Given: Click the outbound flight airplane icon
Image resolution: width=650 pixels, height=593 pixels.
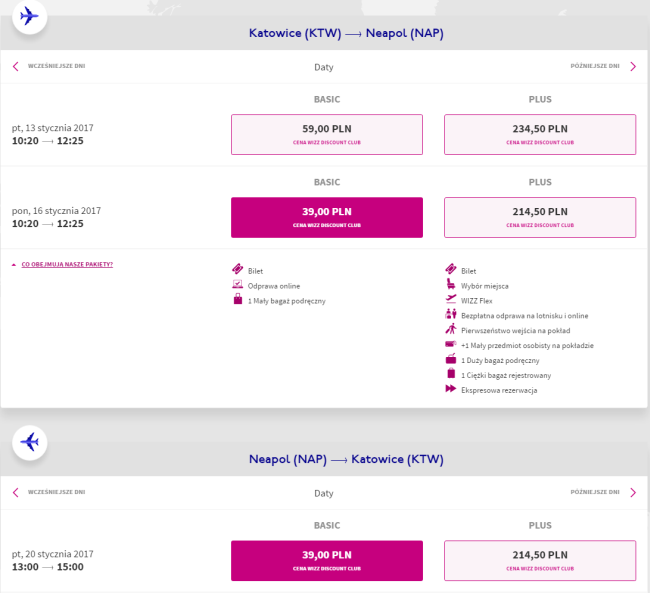Looking at the screenshot, I should (x=30, y=16).
